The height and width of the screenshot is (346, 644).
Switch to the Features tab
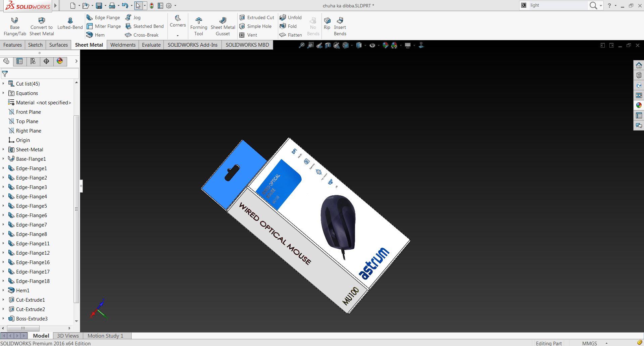coord(13,45)
